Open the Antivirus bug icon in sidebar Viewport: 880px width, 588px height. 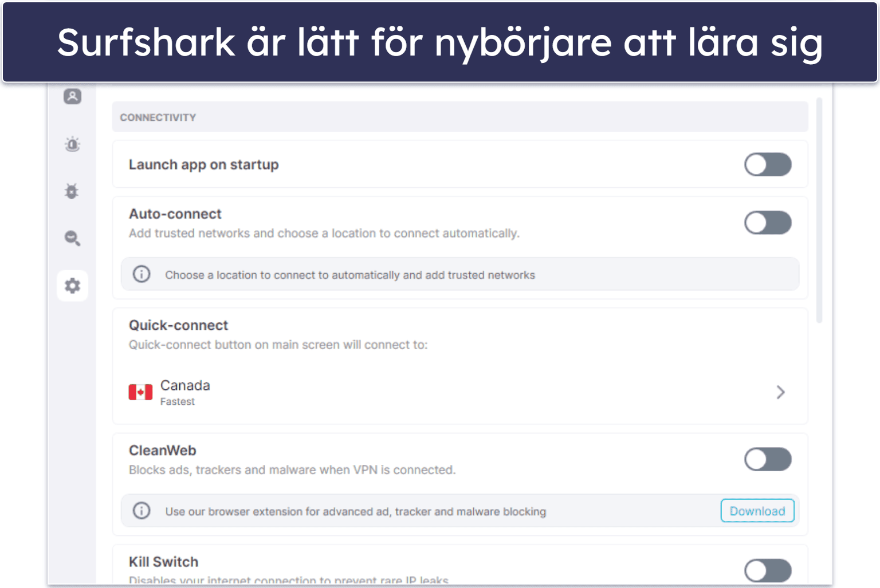click(72, 191)
